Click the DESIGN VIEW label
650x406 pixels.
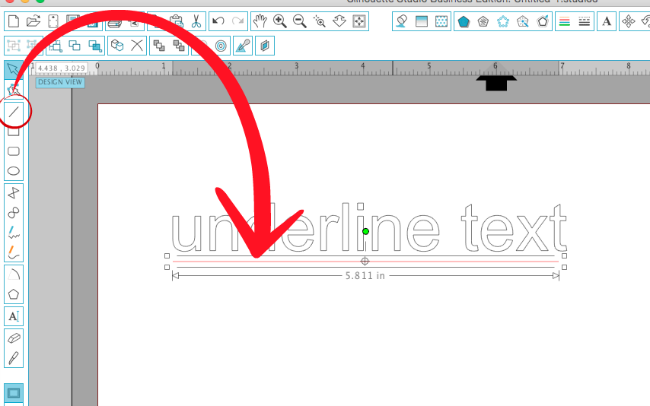pos(60,82)
